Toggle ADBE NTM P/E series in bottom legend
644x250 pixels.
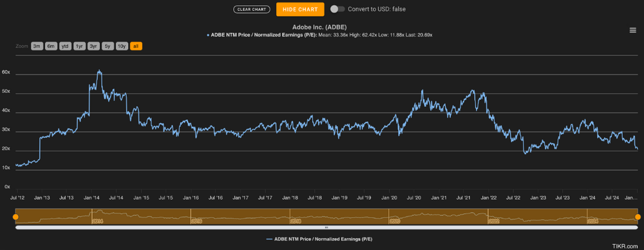coord(319,239)
